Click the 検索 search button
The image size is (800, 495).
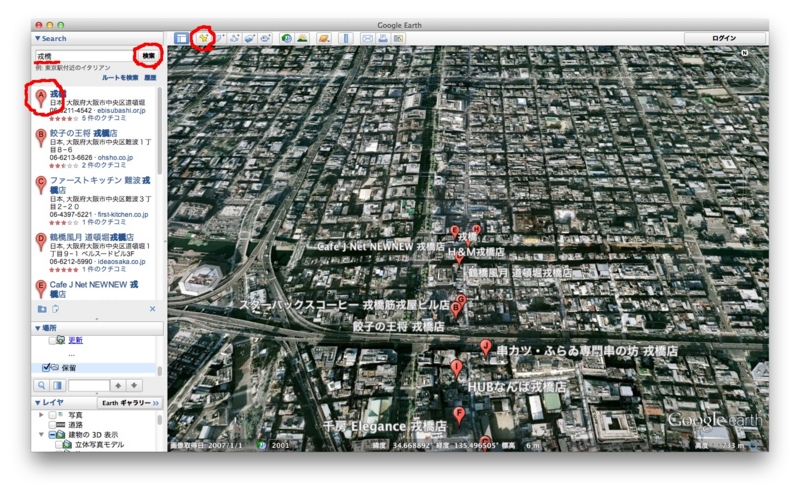(x=148, y=56)
